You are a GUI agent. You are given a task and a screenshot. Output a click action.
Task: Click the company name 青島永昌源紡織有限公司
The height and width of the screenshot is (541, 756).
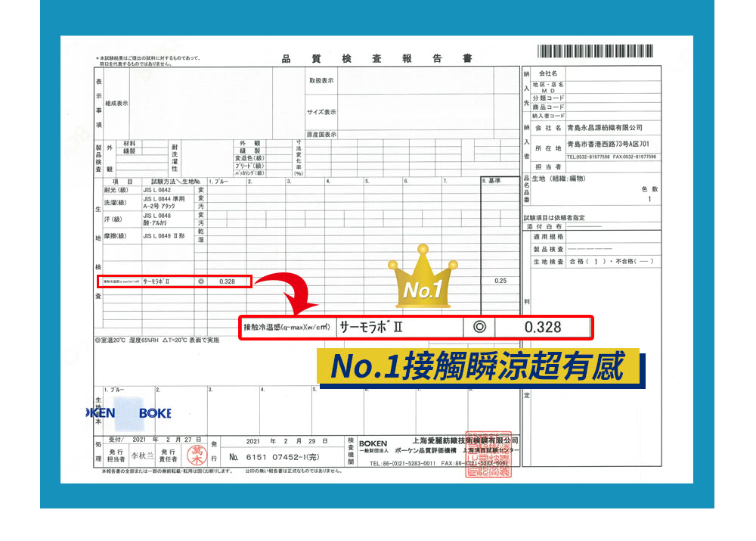(x=605, y=127)
